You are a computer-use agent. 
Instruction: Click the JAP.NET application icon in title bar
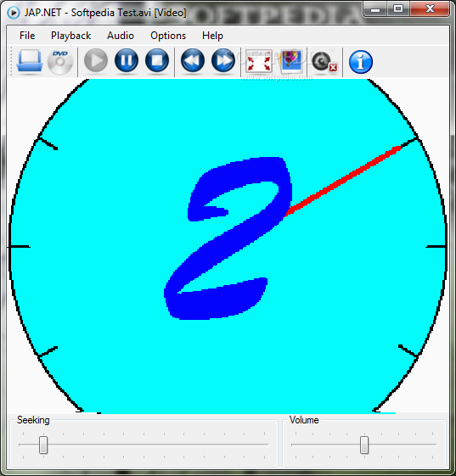point(14,13)
